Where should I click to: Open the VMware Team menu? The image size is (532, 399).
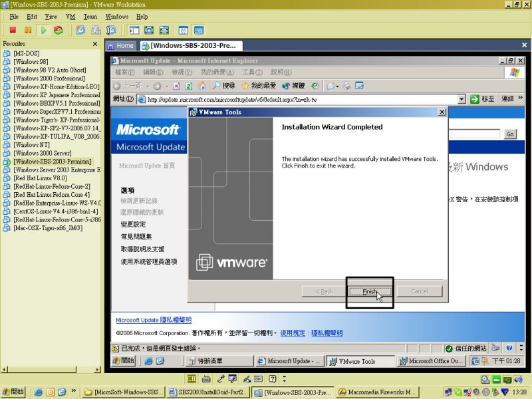click(x=90, y=17)
